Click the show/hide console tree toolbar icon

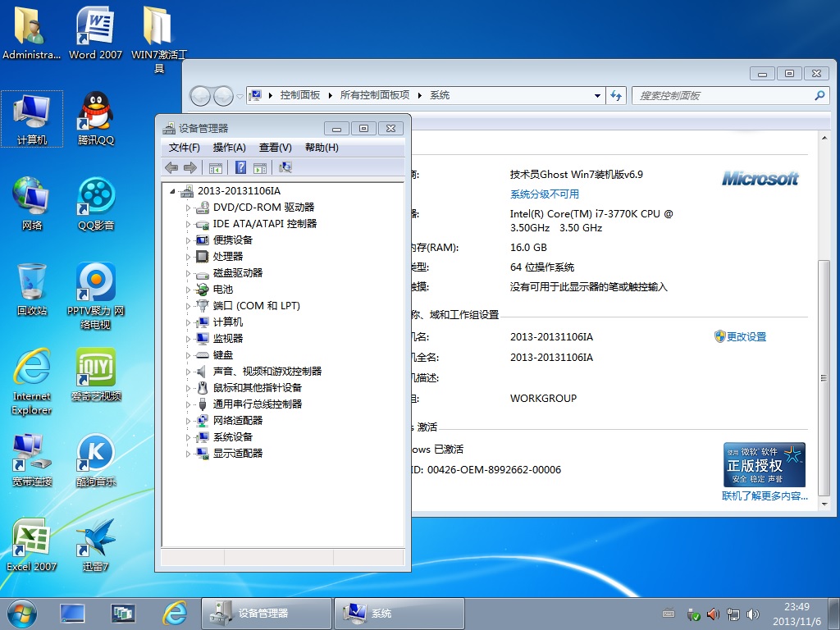tap(216, 168)
